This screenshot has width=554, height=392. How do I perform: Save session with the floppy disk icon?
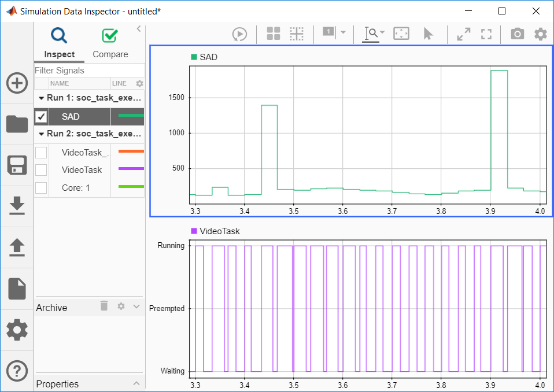tap(17, 165)
